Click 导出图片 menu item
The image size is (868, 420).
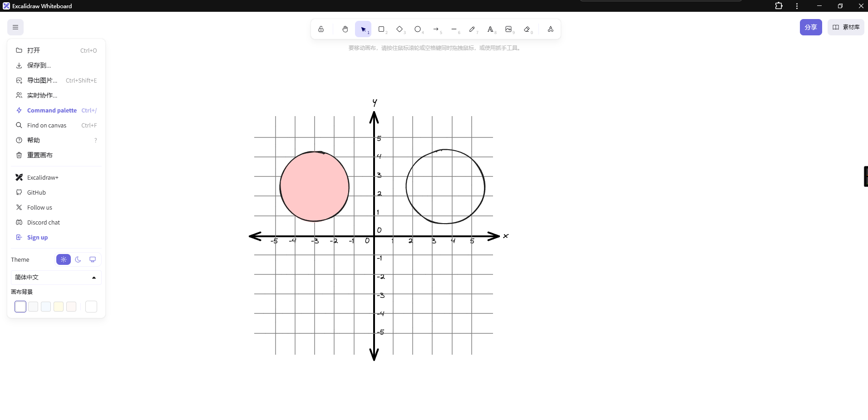click(42, 80)
